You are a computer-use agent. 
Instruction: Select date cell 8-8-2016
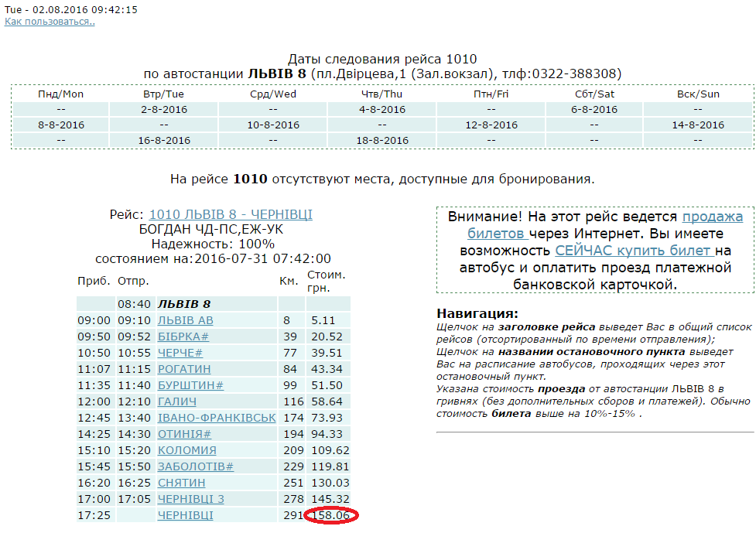pos(61,125)
